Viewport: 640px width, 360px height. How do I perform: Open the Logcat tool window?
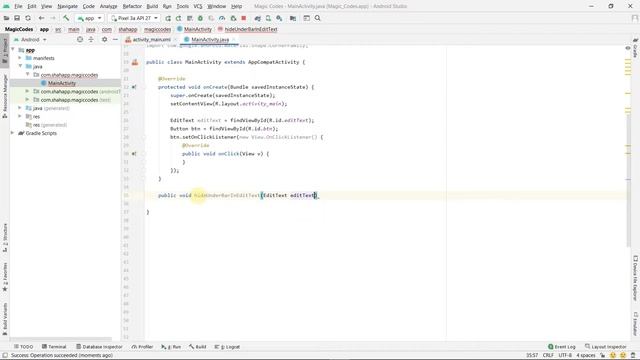point(227,347)
